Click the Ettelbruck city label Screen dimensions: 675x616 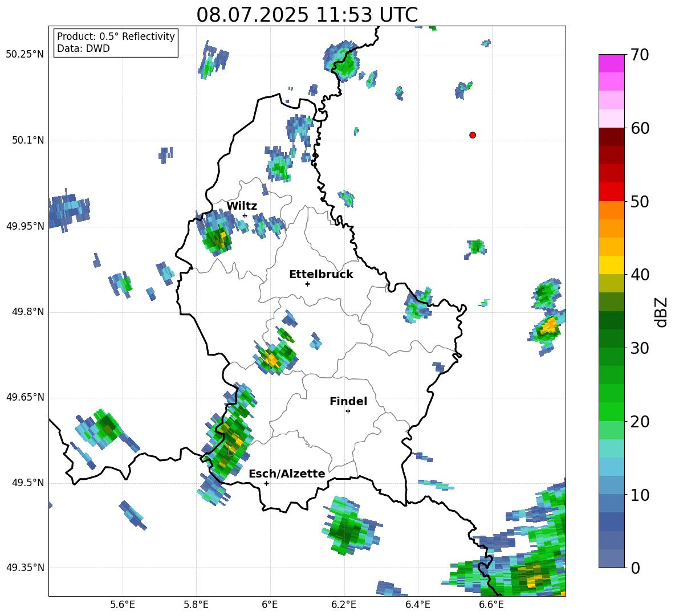(321, 275)
